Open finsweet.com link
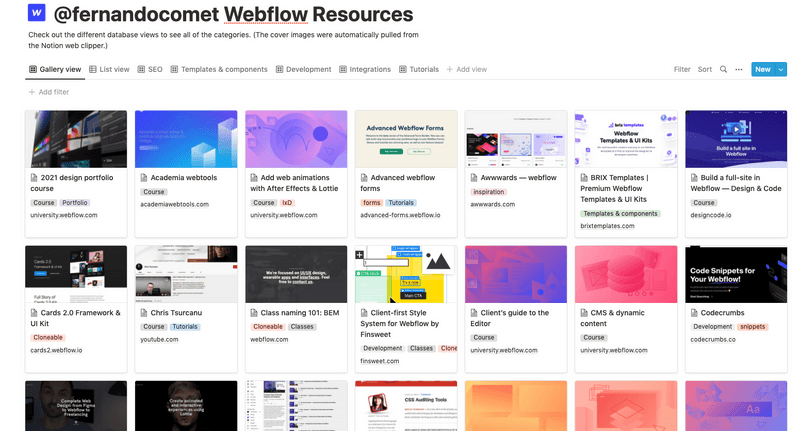 [380, 361]
